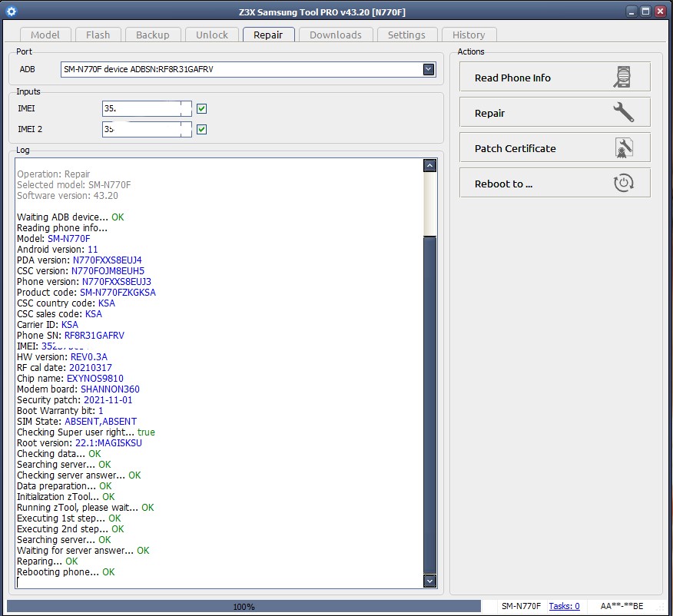Click the gear icon in the title bar
Image resolution: width=673 pixels, height=616 pixels.
pos(12,12)
